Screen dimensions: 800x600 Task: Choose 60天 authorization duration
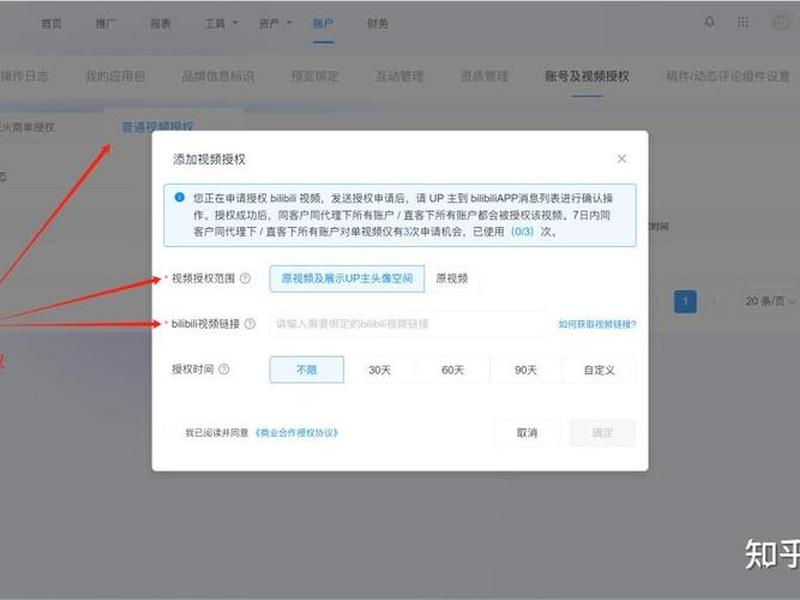(453, 370)
